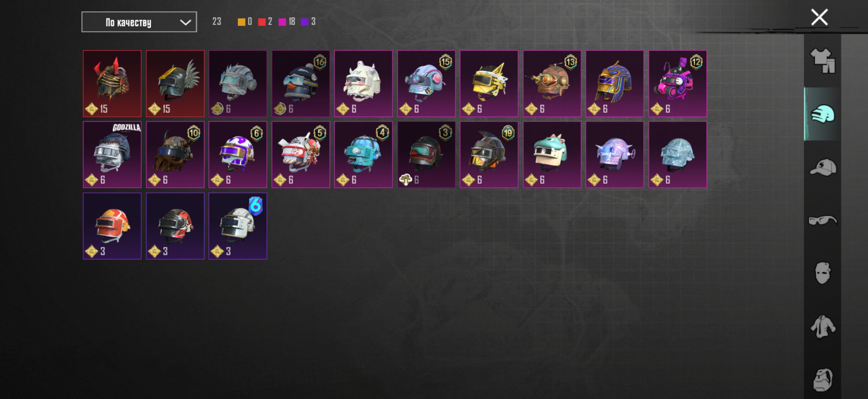Open the cap headwear category icon
The width and height of the screenshot is (868, 399).
823,167
